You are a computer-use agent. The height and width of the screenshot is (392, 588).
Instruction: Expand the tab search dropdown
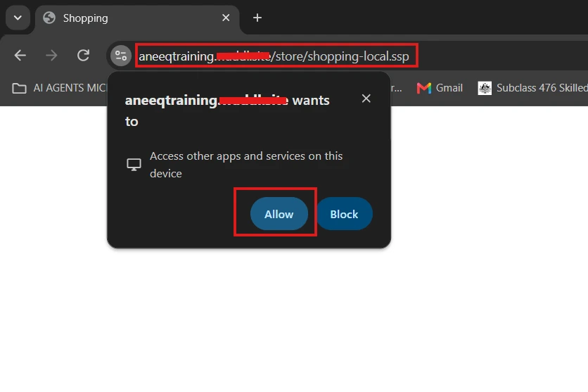tap(18, 18)
